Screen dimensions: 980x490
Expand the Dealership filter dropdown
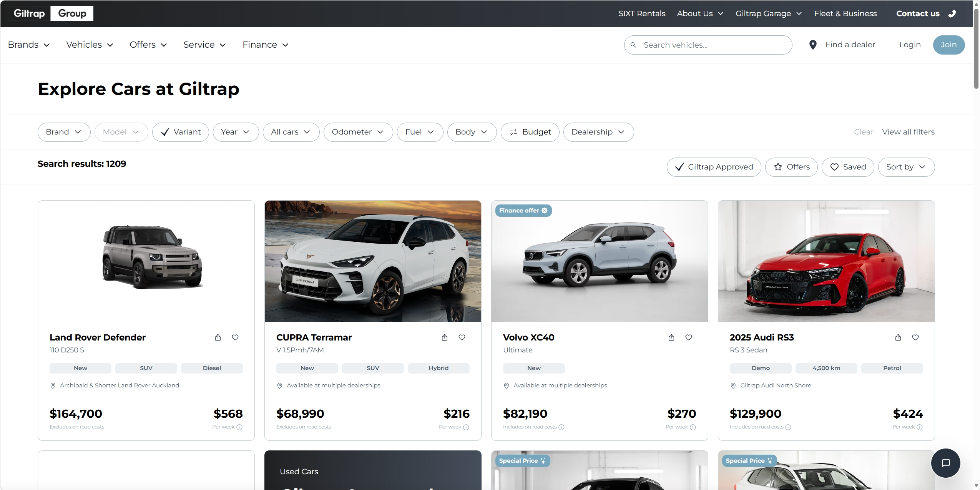(599, 132)
